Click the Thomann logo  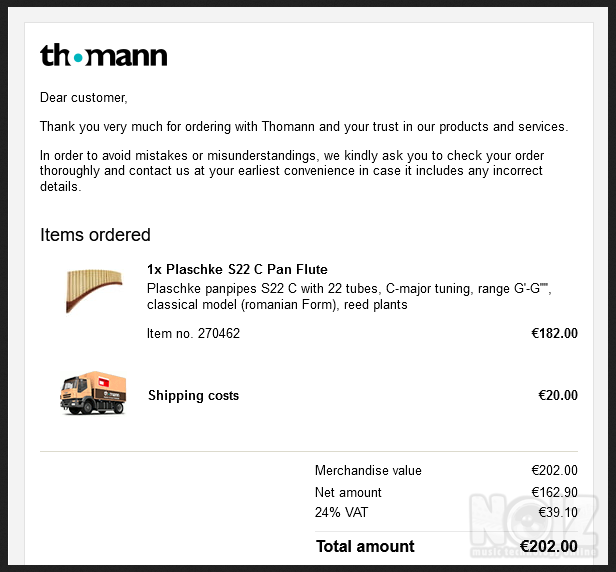(104, 55)
